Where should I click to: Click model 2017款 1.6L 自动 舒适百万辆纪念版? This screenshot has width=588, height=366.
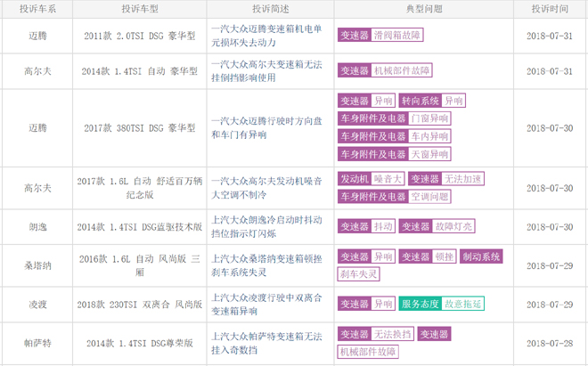click(x=140, y=188)
